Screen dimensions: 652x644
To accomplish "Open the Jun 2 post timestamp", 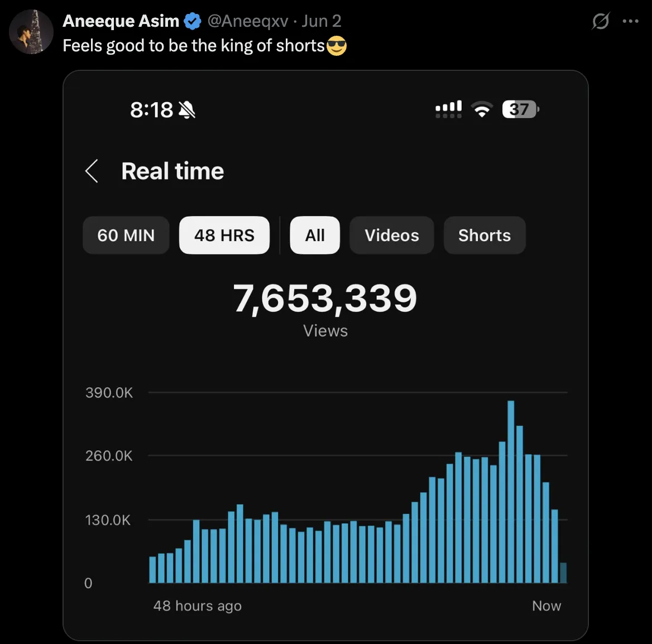I will click(x=322, y=21).
